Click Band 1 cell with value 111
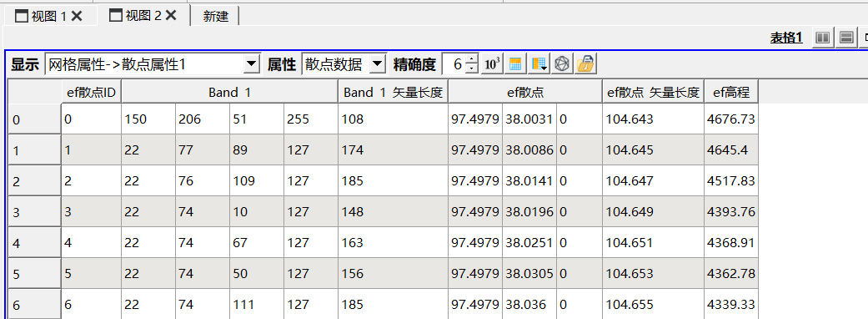This screenshot has height=319, width=868. point(257,304)
